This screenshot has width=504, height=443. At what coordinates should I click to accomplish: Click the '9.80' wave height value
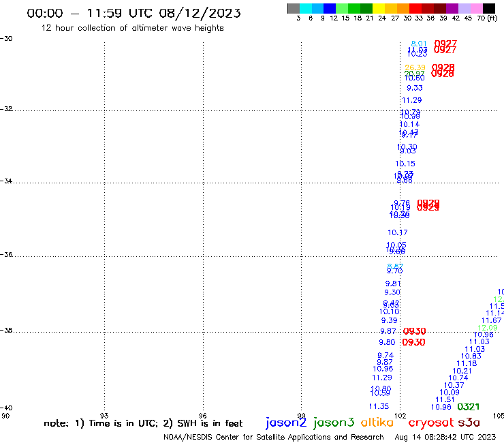[387, 342]
